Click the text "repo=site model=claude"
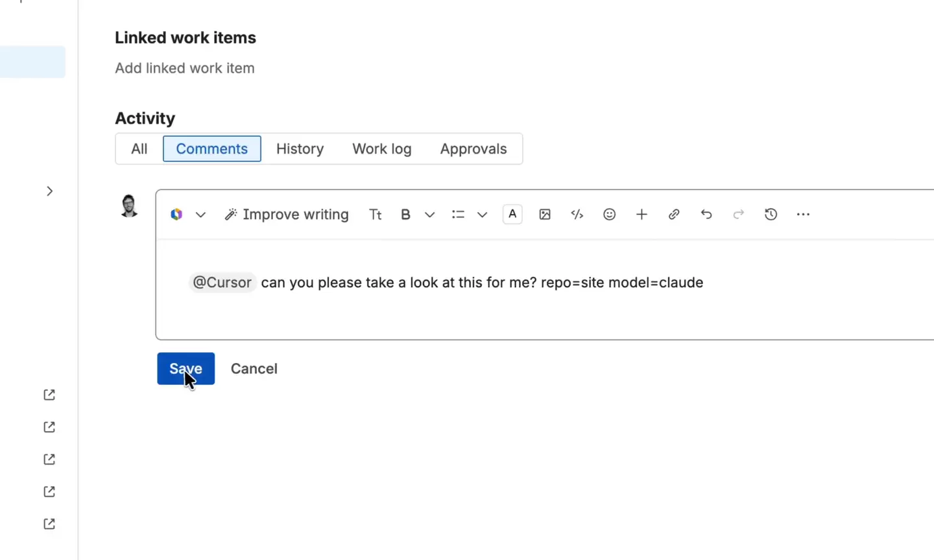 click(622, 283)
